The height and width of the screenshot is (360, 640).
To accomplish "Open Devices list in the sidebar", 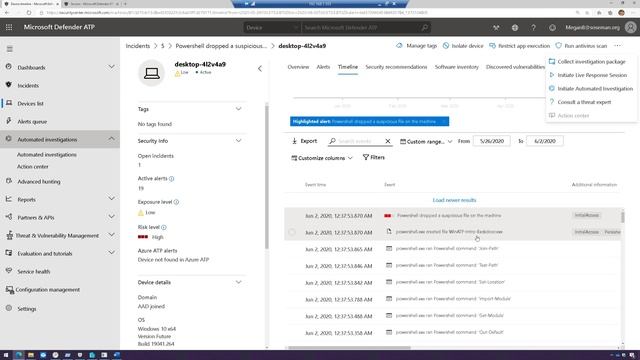I will (30, 104).
